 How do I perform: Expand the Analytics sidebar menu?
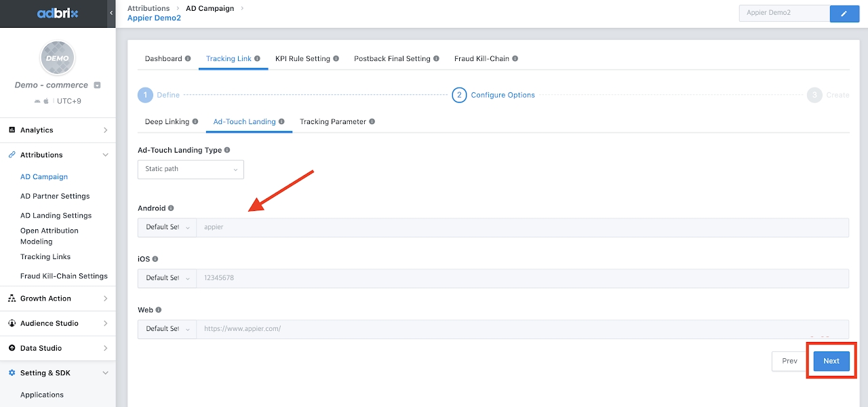(58, 130)
